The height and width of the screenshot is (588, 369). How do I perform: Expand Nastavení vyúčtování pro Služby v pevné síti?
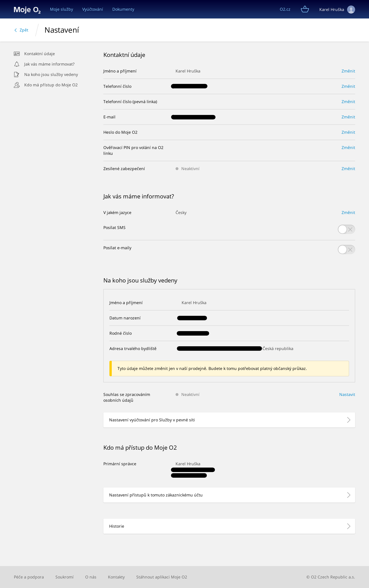(229, 420)
